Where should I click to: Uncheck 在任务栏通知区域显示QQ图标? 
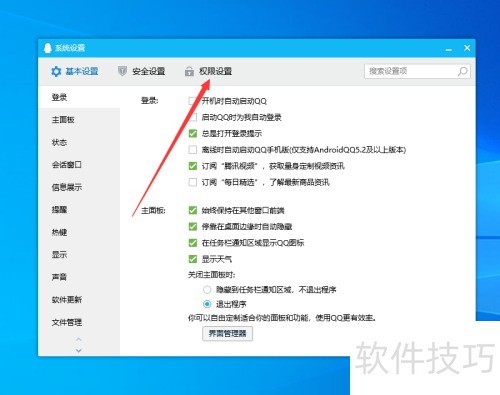tap(193, 243)
